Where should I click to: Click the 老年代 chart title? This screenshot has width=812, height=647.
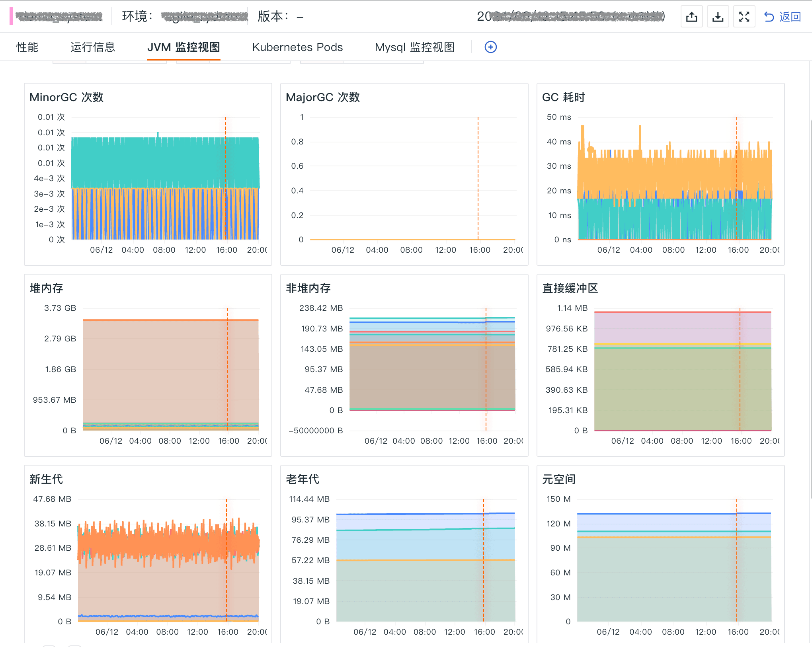click(x=303, y=479)
